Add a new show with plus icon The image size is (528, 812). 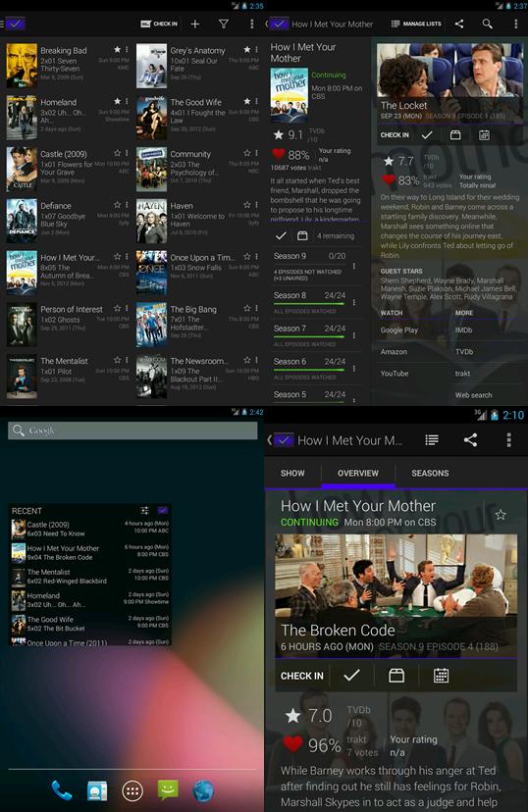click(x=195, y=24)
